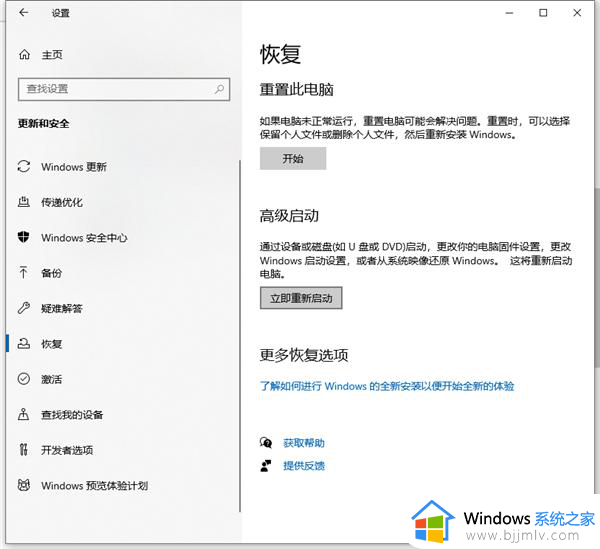The height and width of the screenshot is (549, 600).
Task: Maximize the Settings window
Action: pos(543,13)
